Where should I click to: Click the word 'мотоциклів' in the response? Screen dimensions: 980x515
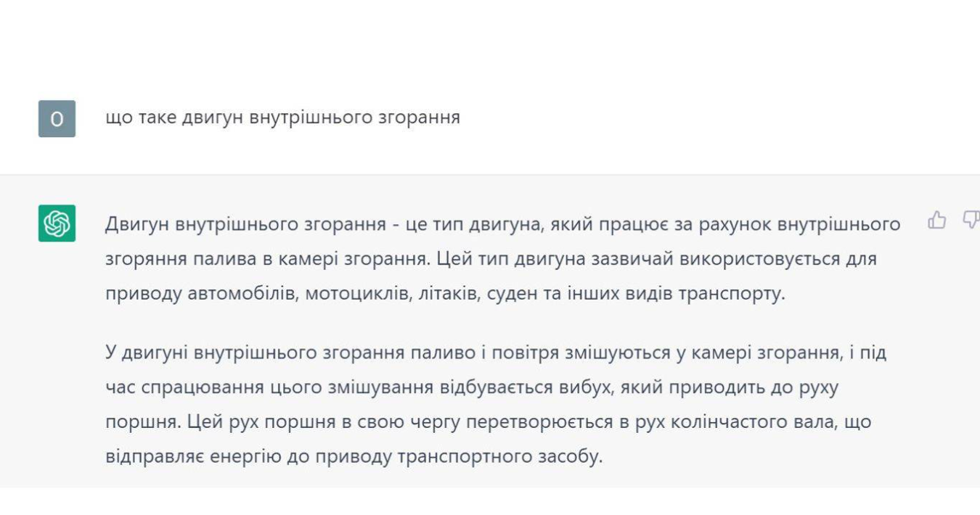357,294
